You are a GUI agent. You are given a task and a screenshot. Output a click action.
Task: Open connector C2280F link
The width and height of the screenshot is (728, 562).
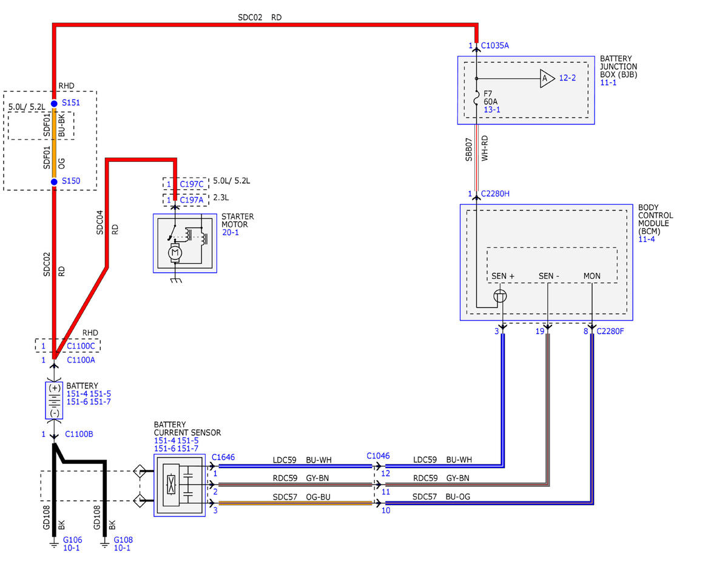[611, 331]
